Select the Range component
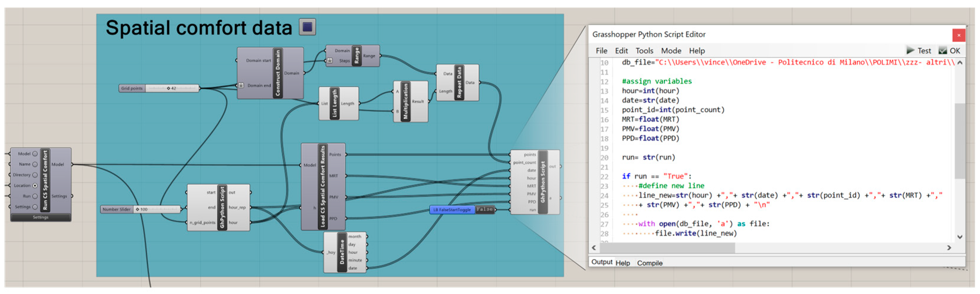Screen dimensions: 980x294 [357, 56]
